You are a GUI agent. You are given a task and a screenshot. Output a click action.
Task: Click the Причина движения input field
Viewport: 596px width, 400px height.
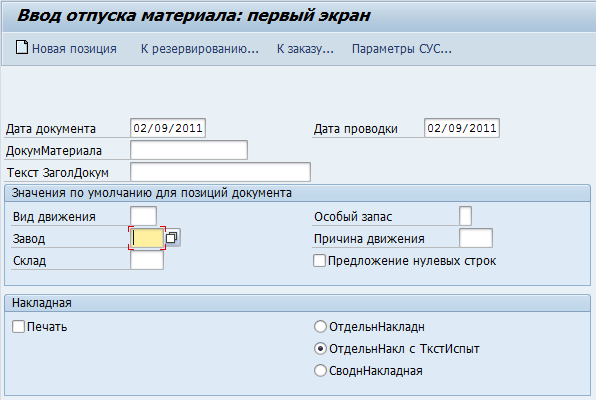(x=476, y=238)
